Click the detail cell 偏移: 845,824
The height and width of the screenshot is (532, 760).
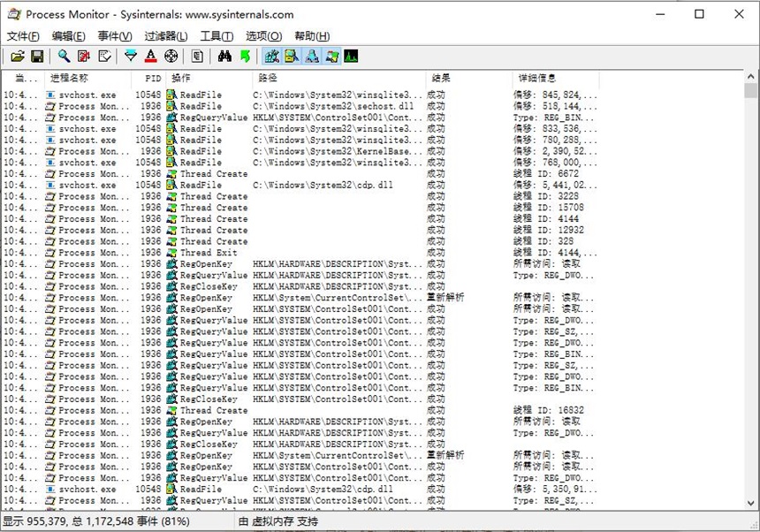(x=554, y=95)
